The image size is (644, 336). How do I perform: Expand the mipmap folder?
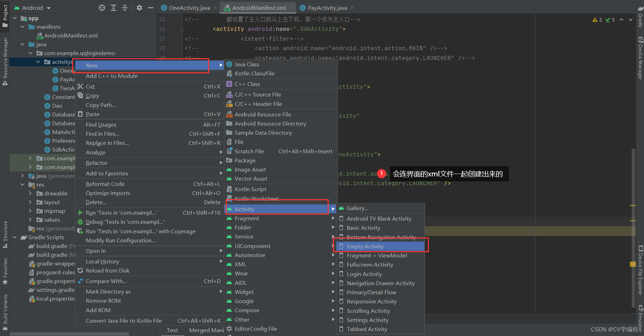30,211
